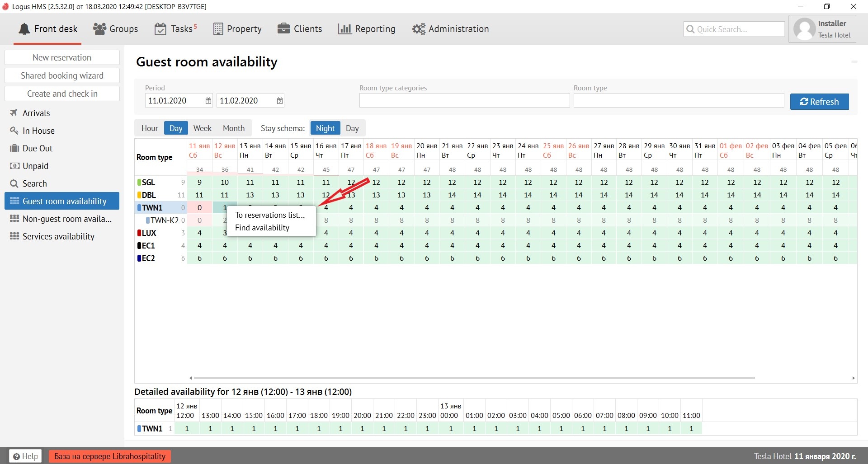Open Groups via the people icon

pos(99,29)
